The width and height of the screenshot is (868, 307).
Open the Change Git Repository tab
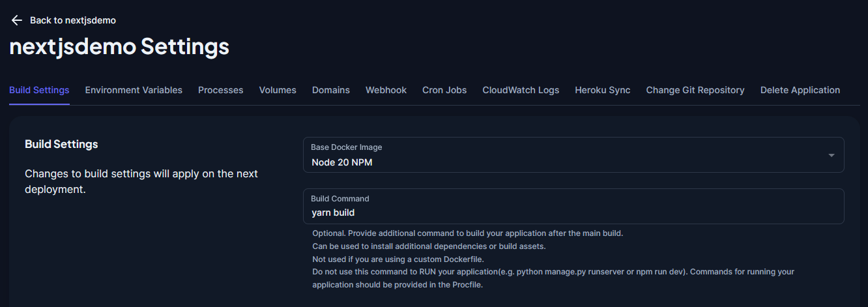[695, 90]
